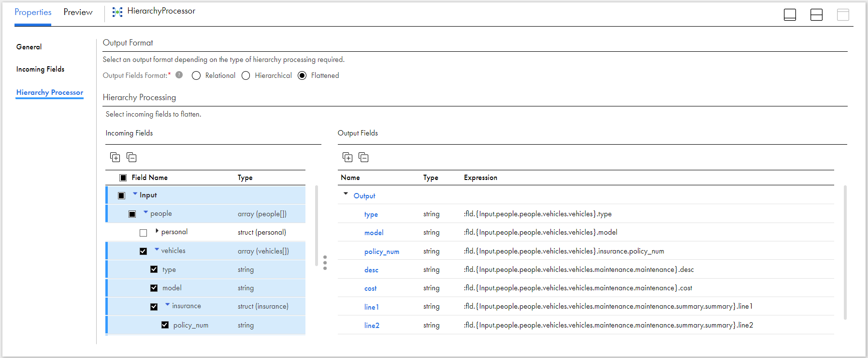Open the Hierarchy Processor section

tap(50, 92)
